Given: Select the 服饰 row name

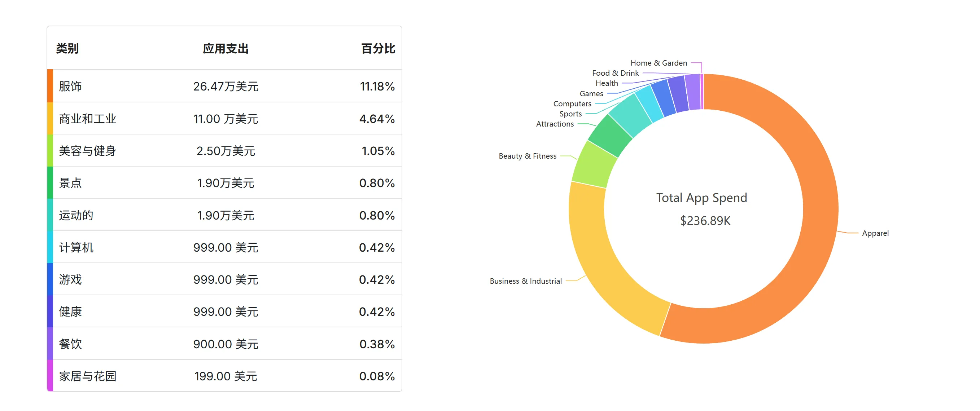Looking at the screenshot, I should click(x=70, y=86).
